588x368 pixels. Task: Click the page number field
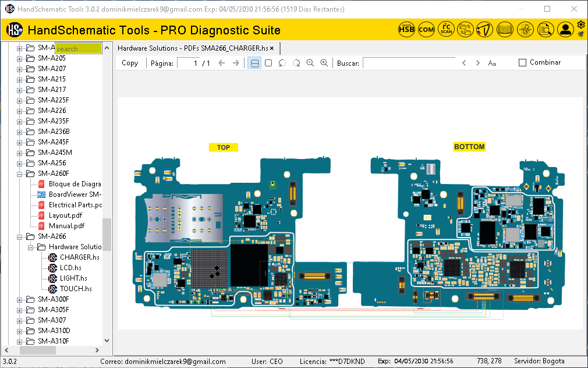click(x=189, y=63)
